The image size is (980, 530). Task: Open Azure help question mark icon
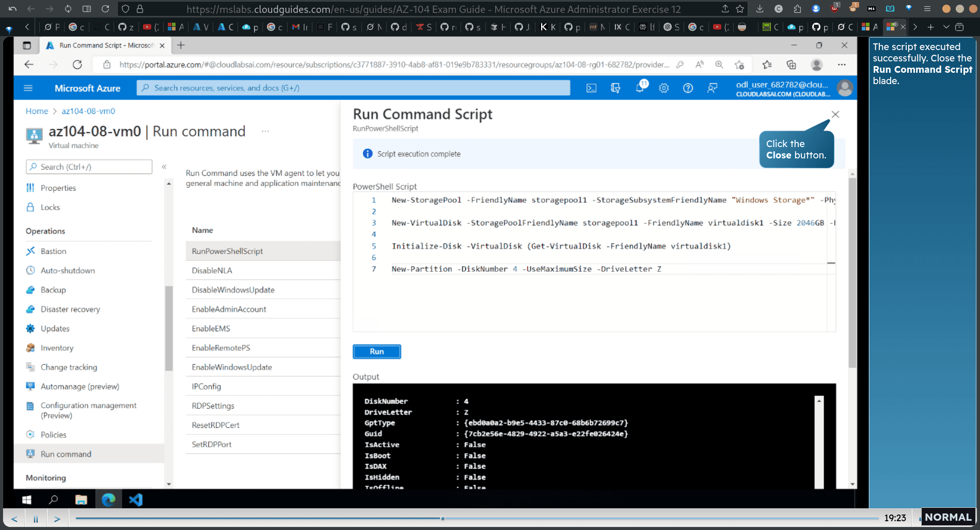688,88
